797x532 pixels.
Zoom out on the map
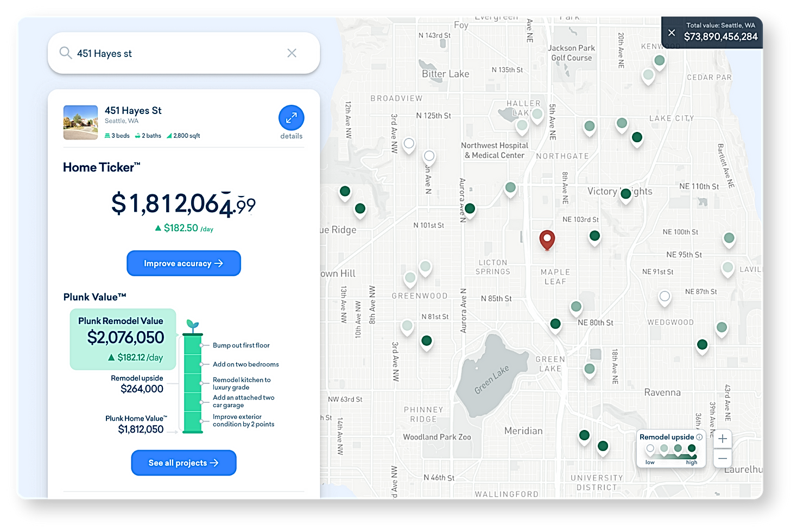coord(722,458)
